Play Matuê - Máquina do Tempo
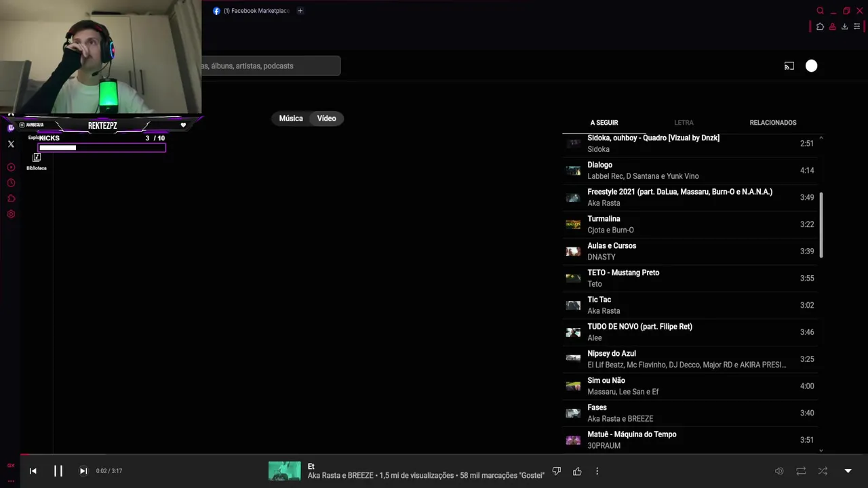The image size is (868, 488). (690, 440)
